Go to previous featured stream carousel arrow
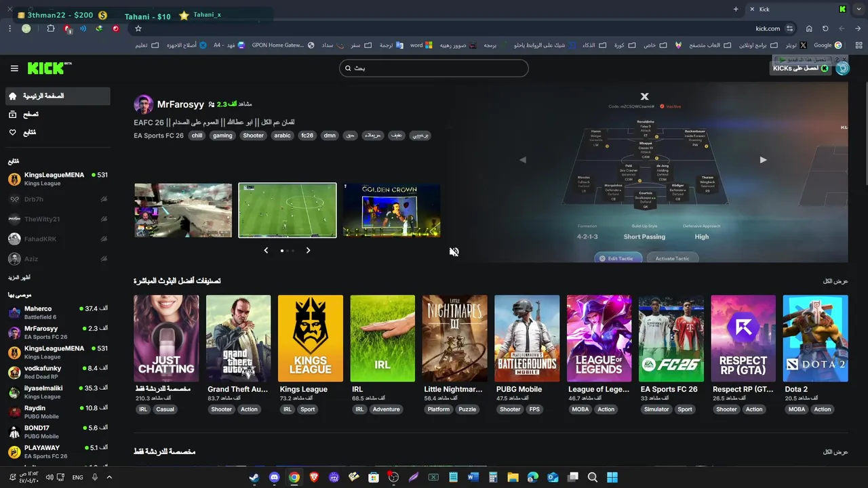Viewport: 868px width, 488px height. (266, 251)
